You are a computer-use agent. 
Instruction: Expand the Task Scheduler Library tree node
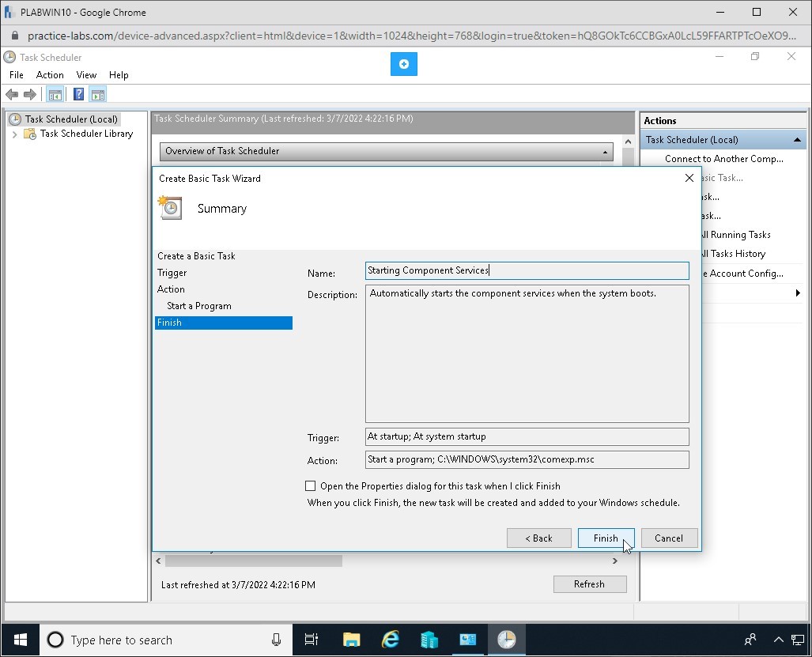click(x=14, y=134)
